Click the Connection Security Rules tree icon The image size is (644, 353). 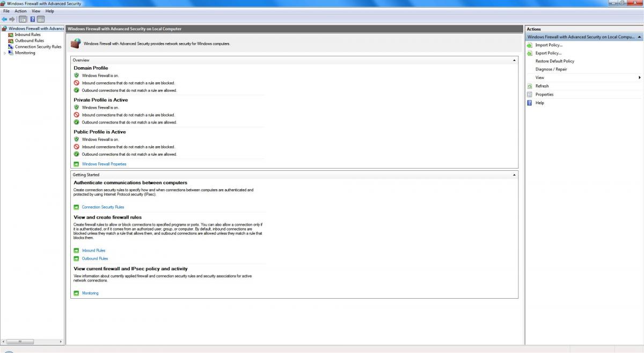click(11, 47)
